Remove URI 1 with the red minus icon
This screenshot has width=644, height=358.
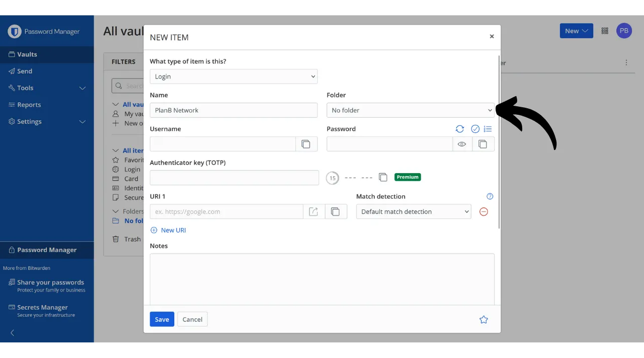point(484,211)
